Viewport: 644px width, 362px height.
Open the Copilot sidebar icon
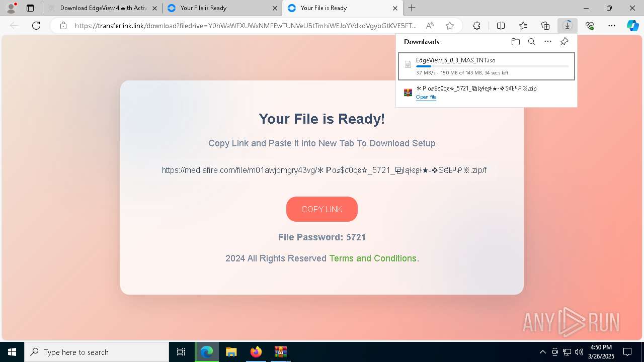click(632, 26)
